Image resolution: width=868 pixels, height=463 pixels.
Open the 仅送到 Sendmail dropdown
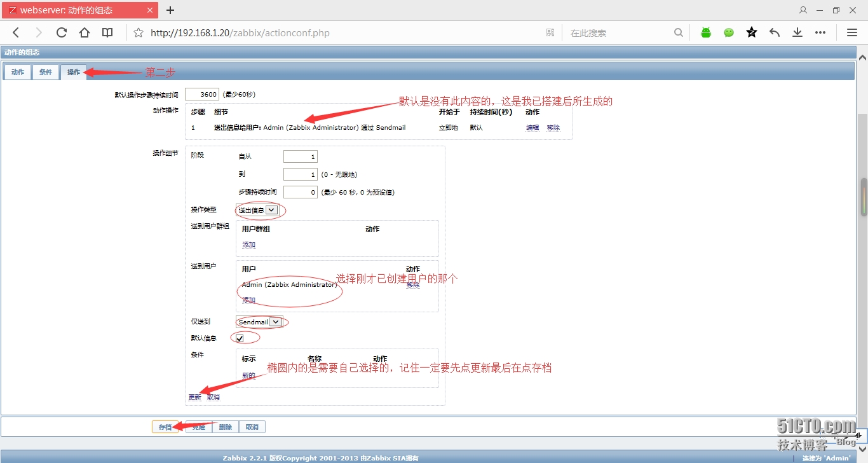(x=259, y=322)
